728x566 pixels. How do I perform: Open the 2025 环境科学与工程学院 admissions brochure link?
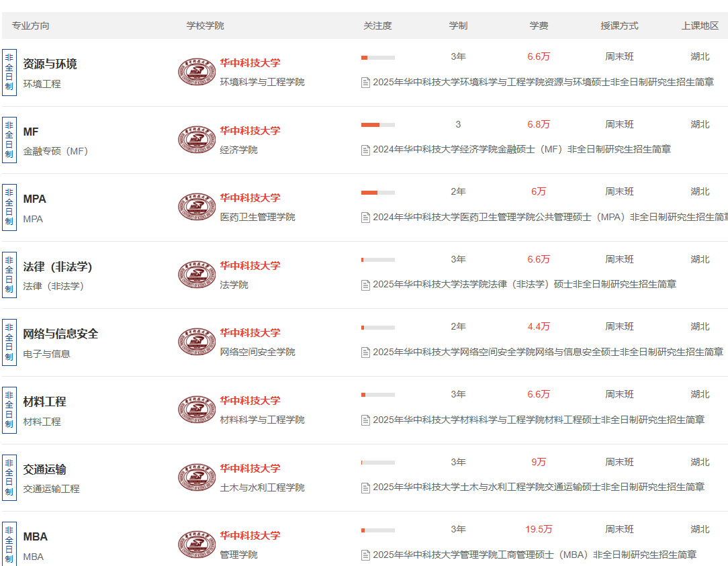(543, 82)
